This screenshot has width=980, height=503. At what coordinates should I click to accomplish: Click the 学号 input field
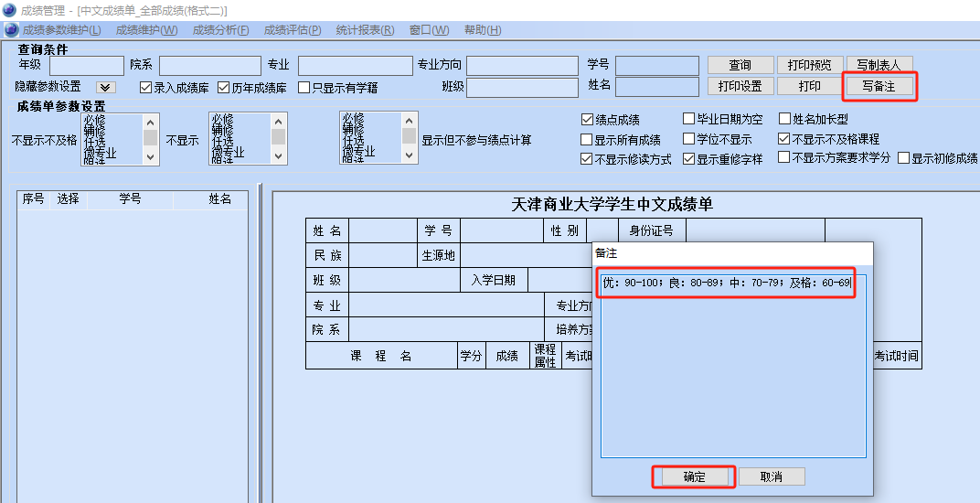[654, 65]
